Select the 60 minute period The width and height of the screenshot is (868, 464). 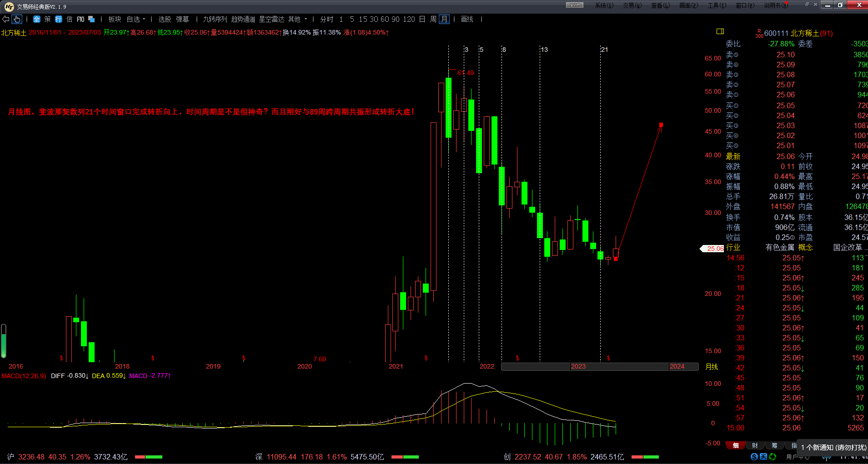click(x=385, y=19)
